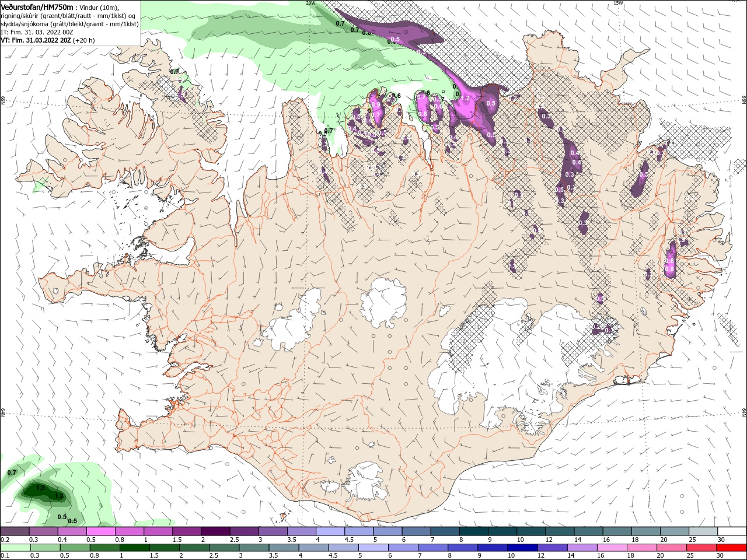Select the deep navy blue swatch labeled 10 in lower row
Image resolution: width=747 pixels, height=560 pixels.
click(x=522, y=548)
